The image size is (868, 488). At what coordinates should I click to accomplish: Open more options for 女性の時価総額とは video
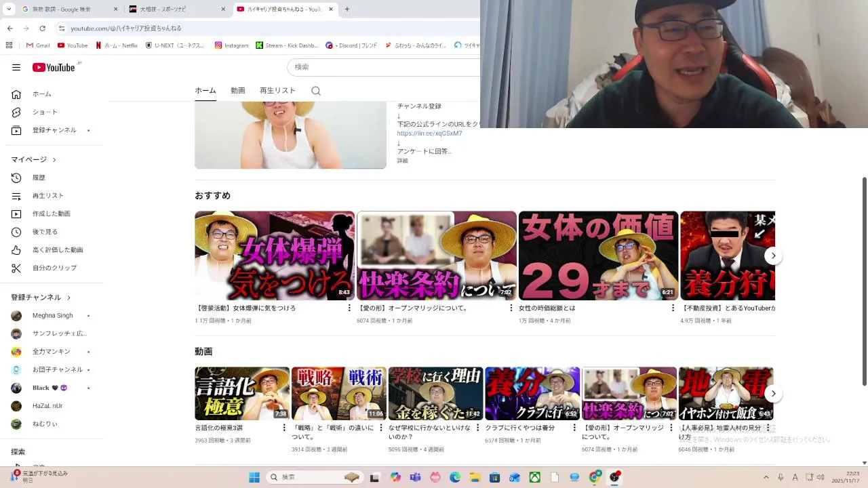pos(673,308)
